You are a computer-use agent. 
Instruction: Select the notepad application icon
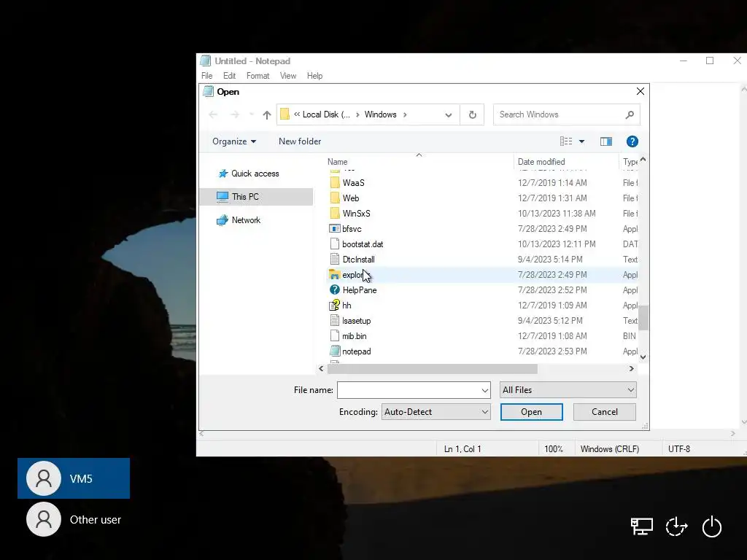(x=334, y=351)
